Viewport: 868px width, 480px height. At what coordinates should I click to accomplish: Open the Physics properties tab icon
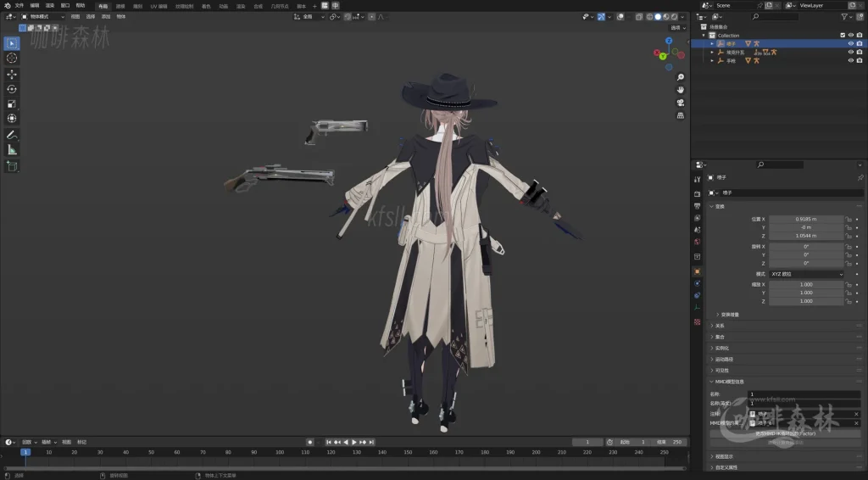pos(697,283)
